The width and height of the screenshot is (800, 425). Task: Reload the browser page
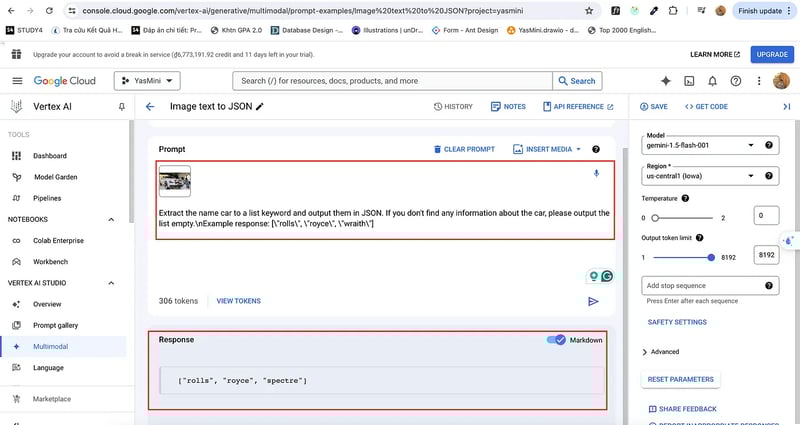[x=49, y=11]
